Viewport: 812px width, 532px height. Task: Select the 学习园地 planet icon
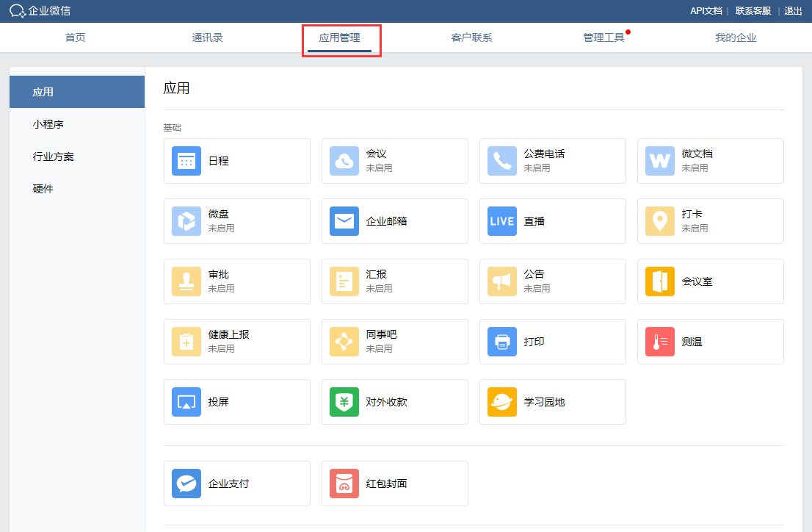(502, 402)
